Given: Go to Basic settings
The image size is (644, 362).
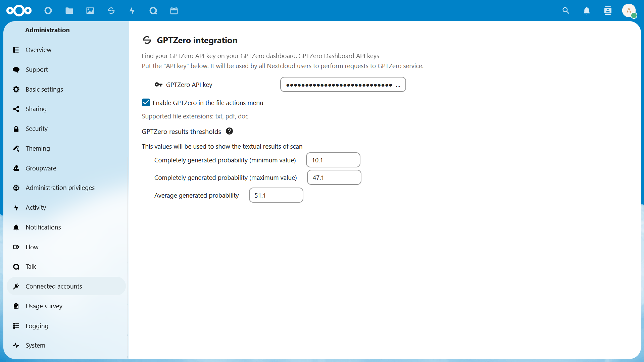Looking at the screenshot, I should 66,89.
